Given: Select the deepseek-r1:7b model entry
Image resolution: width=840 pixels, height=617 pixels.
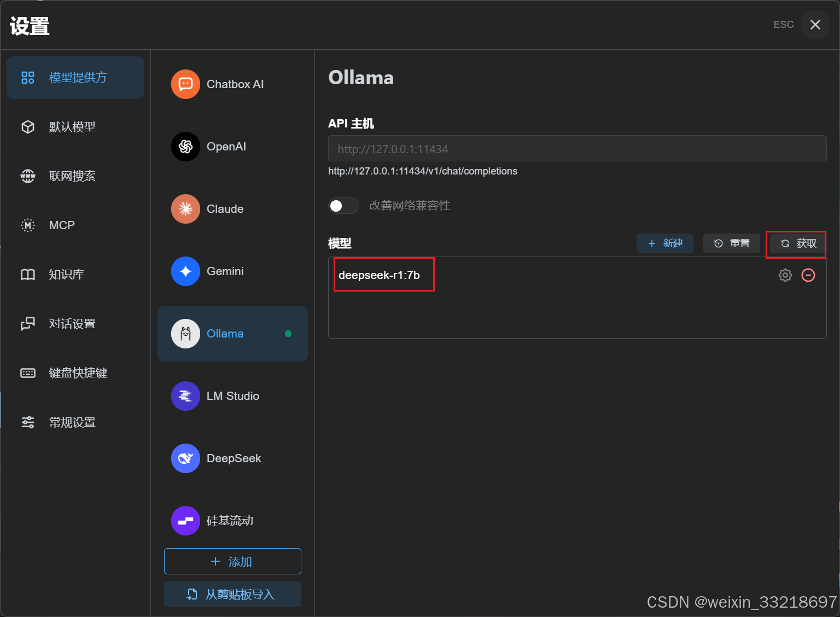Looking at the screenshot, I should pyautogui.click(x=380, y=275).
